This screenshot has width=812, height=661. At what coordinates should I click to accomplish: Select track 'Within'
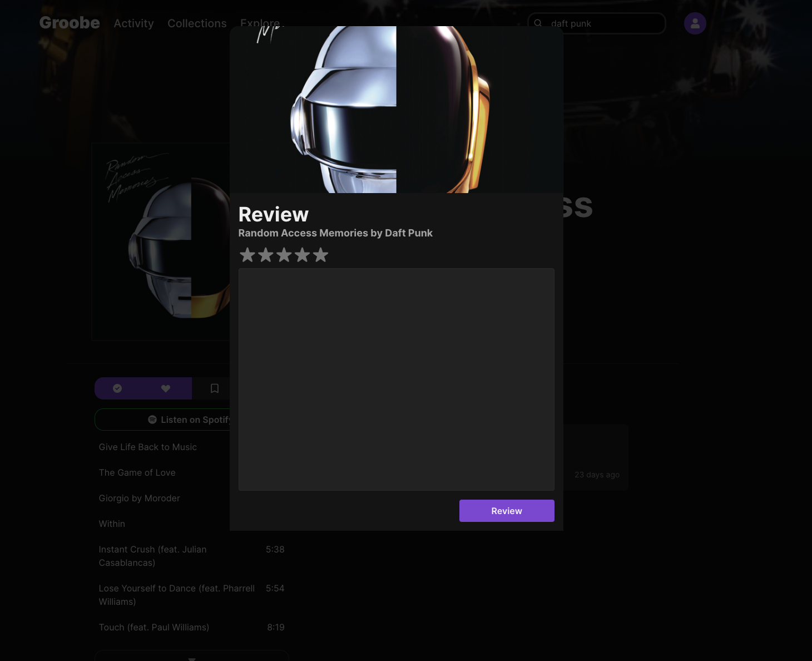click(x=112, y=524)
